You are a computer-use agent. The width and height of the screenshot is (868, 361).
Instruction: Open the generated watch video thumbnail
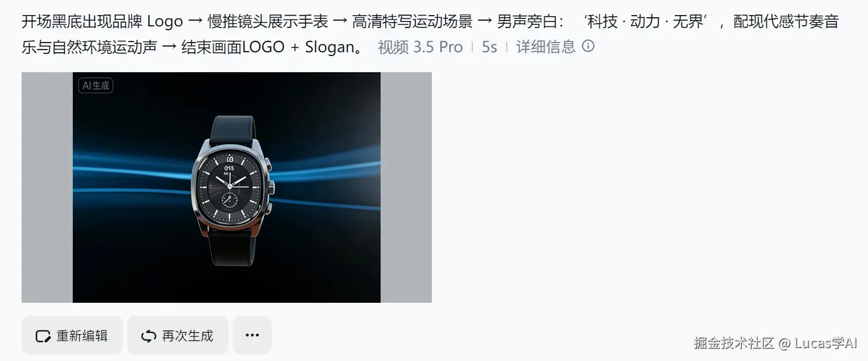tap(226, 188)
